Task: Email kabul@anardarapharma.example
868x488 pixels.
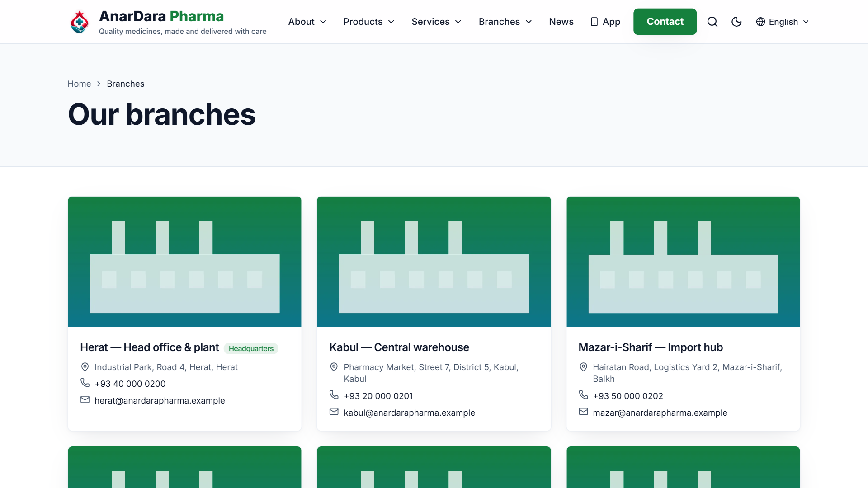Action: (409, 413)
